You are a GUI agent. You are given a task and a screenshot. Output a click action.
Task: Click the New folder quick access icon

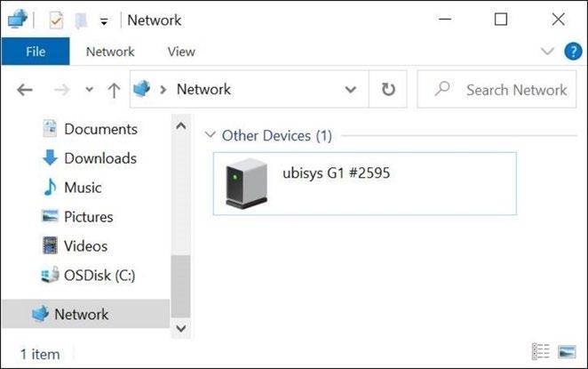pyautogui.click(x=81, y=20)
